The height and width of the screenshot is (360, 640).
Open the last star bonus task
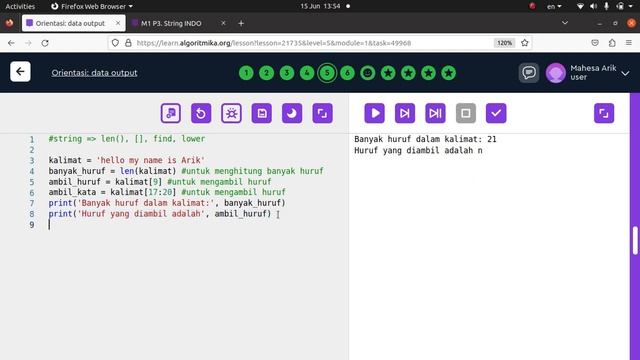click(x=449, y=73)
